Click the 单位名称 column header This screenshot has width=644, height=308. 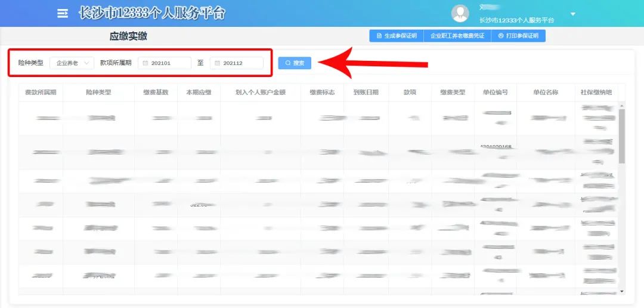pyautogui.click(x=546, y=93)
